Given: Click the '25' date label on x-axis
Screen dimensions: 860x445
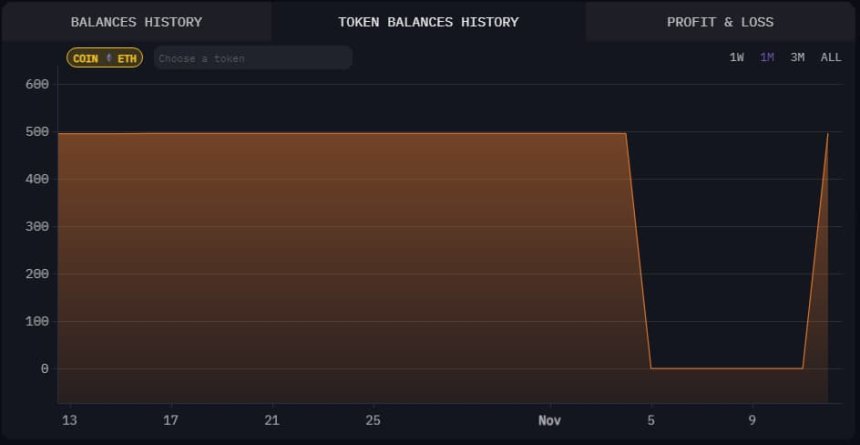Looking at the screenshot, I should coord(373,420).
